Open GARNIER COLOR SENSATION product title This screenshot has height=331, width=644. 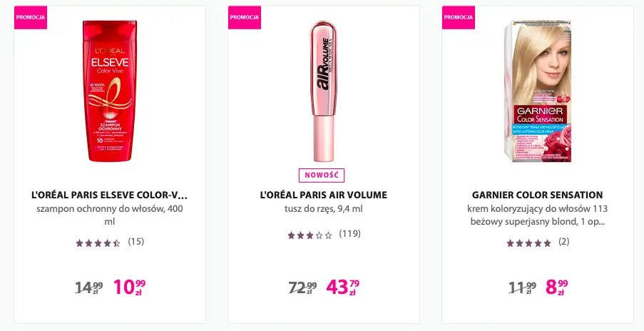(x=537, y=195)
